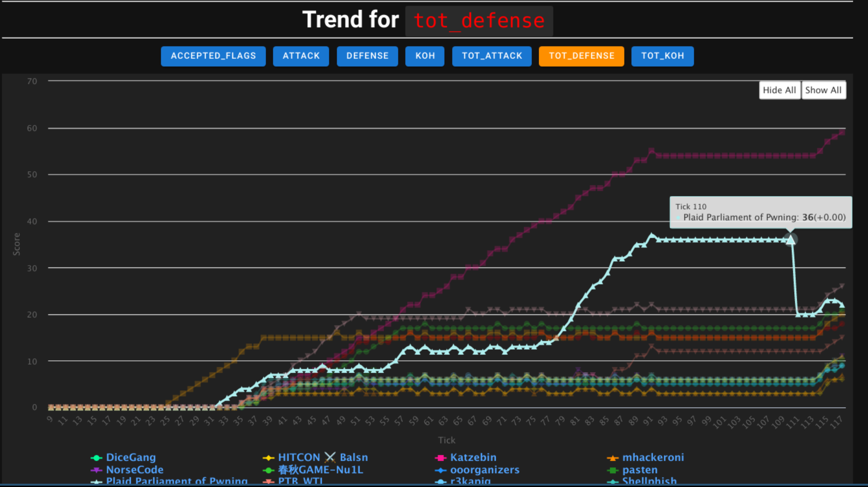Open the KOH trend view
The height and width of the screenshot is (487, 868).
[x=425, y=56]
